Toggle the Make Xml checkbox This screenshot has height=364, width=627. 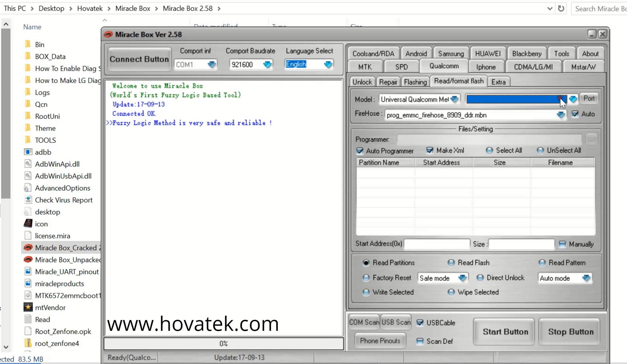point(430,150)
